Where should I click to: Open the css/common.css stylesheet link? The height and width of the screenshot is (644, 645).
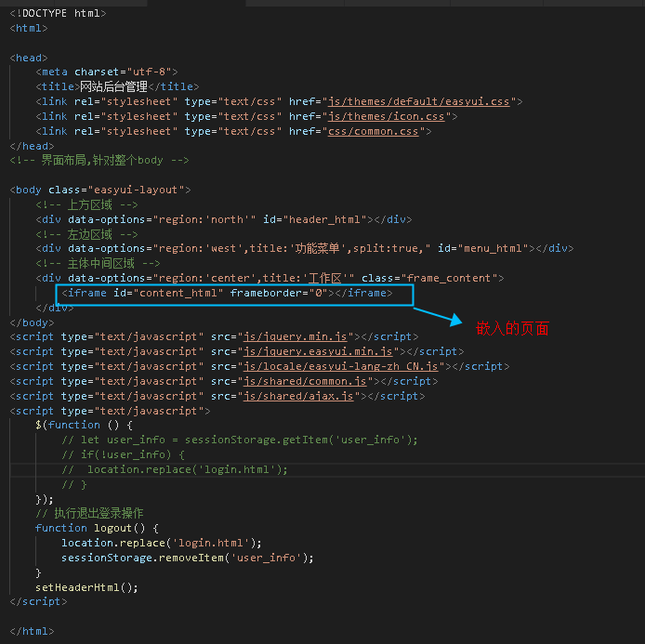(x=373, y=131)
